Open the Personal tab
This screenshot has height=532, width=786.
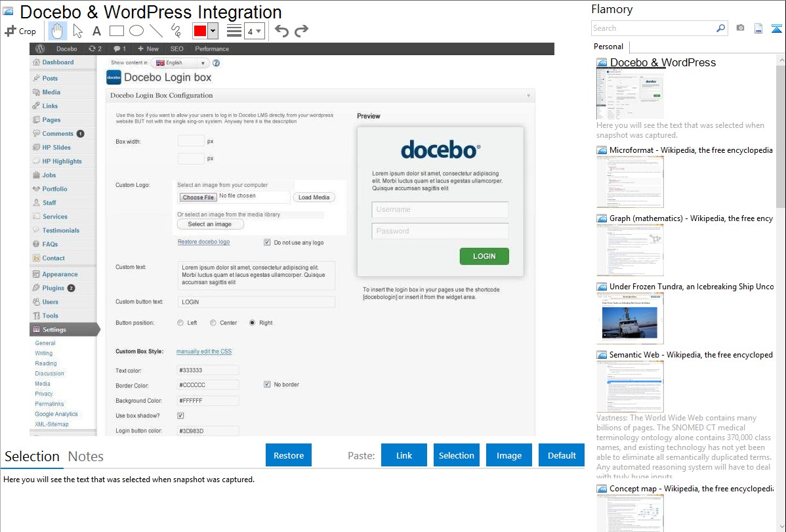point(608,47)
